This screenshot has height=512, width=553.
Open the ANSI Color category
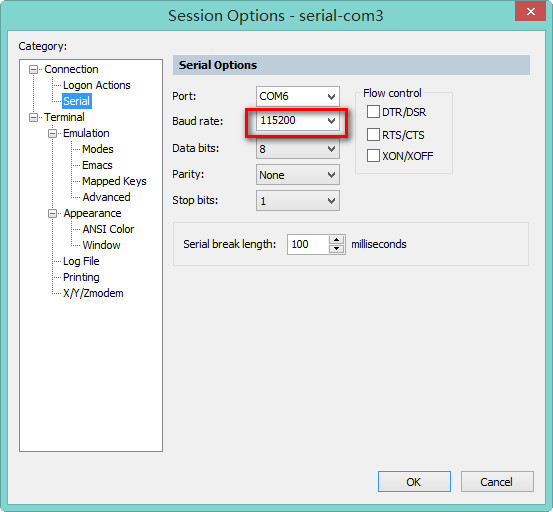point(108,229)
